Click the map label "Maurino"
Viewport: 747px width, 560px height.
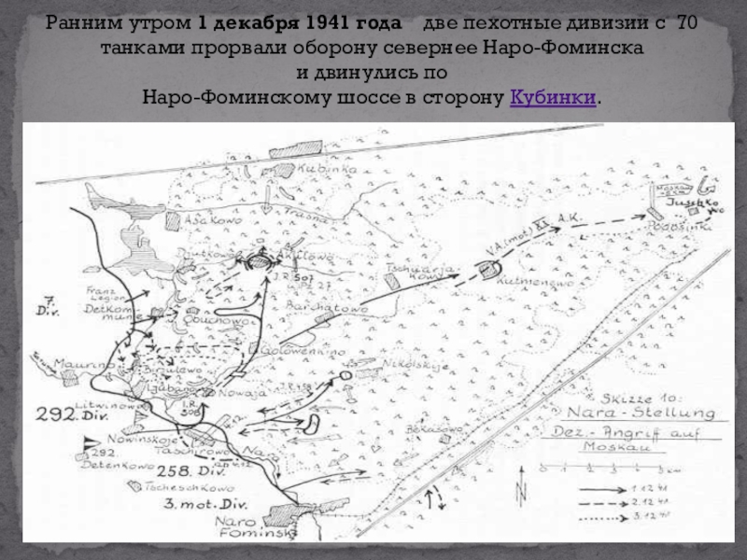coord(84,364)
